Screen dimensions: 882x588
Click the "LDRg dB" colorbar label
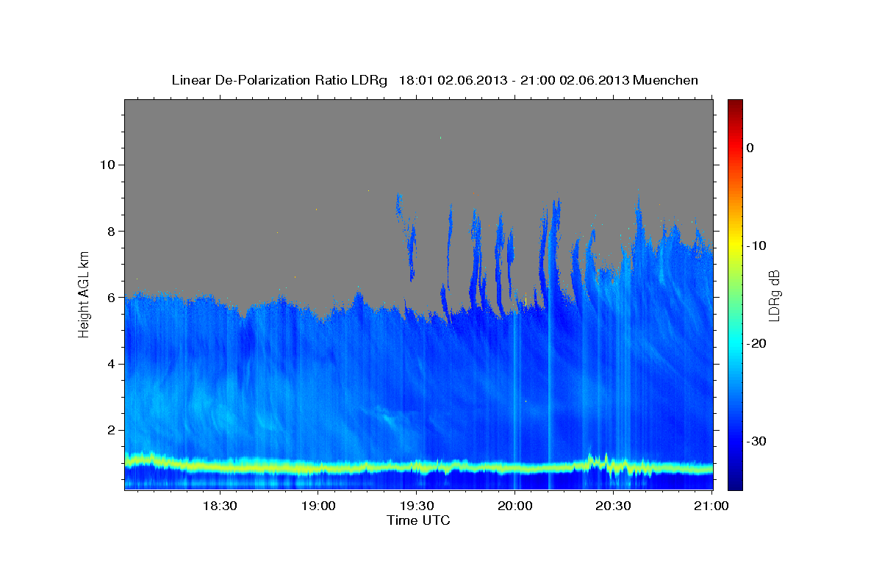pos(773,295)
